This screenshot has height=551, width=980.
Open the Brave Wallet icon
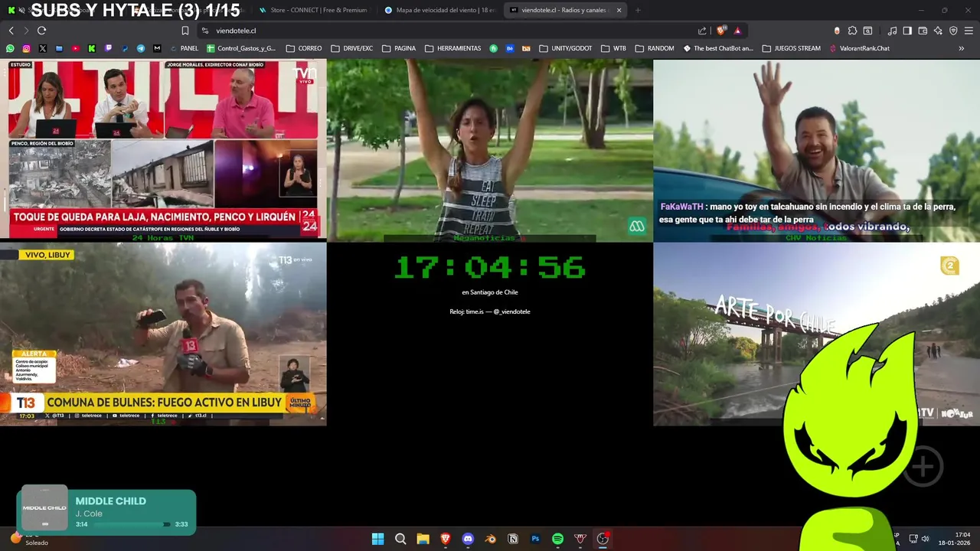click(x=923, y=31)
